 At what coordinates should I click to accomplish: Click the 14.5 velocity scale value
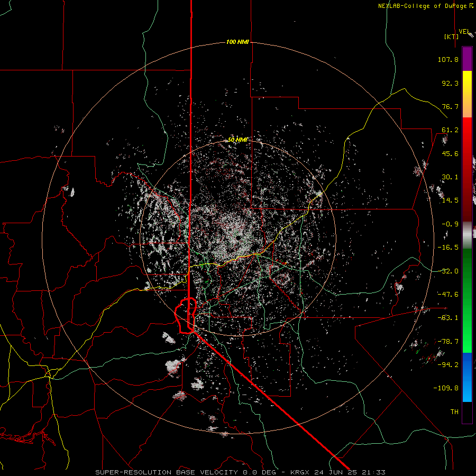coord(450,200)
